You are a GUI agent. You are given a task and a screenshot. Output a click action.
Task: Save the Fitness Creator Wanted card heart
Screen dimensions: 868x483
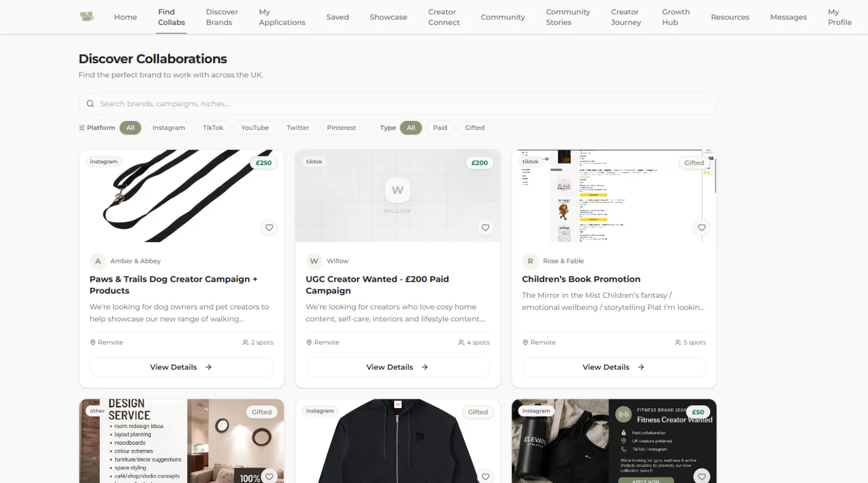pyautogui.click(x=702, y=476)
